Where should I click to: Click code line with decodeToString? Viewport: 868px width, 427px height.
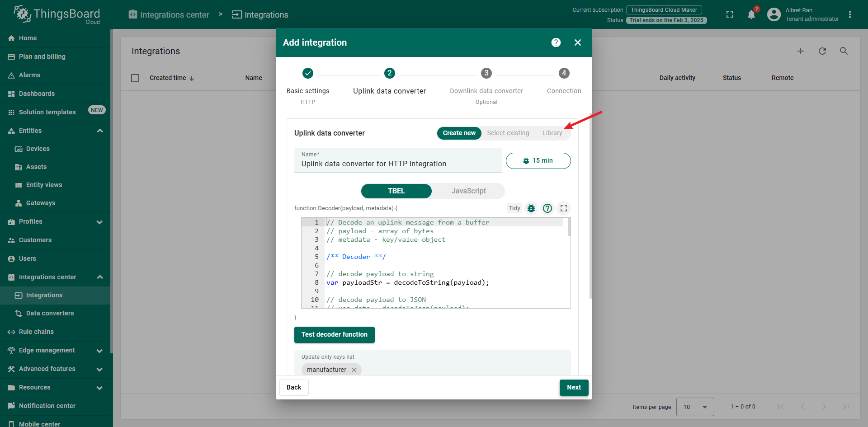point(408,282)
